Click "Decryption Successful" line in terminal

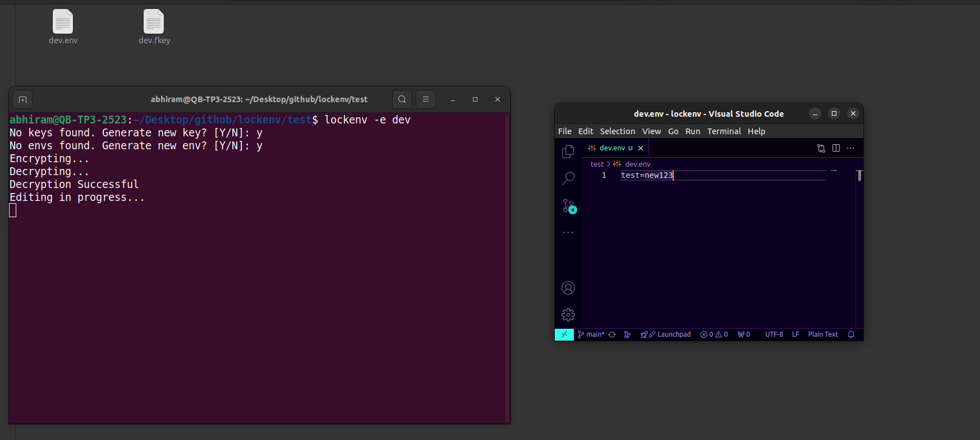point(74,185)
